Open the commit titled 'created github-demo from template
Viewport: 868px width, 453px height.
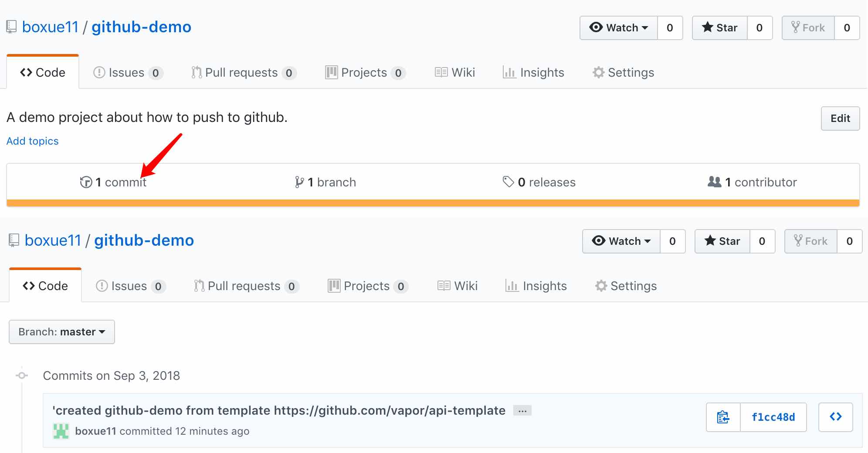279,410
